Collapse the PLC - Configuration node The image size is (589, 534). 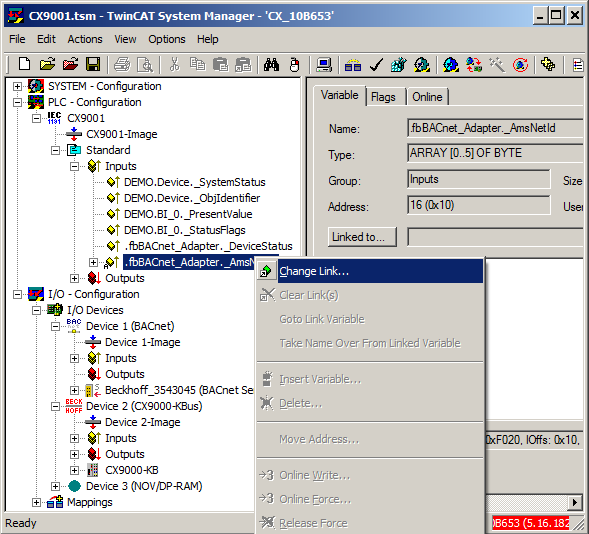(17, 102)
